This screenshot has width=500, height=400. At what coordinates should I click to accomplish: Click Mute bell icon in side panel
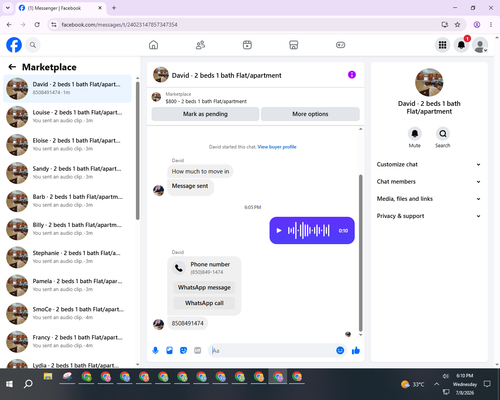[415, 134]
